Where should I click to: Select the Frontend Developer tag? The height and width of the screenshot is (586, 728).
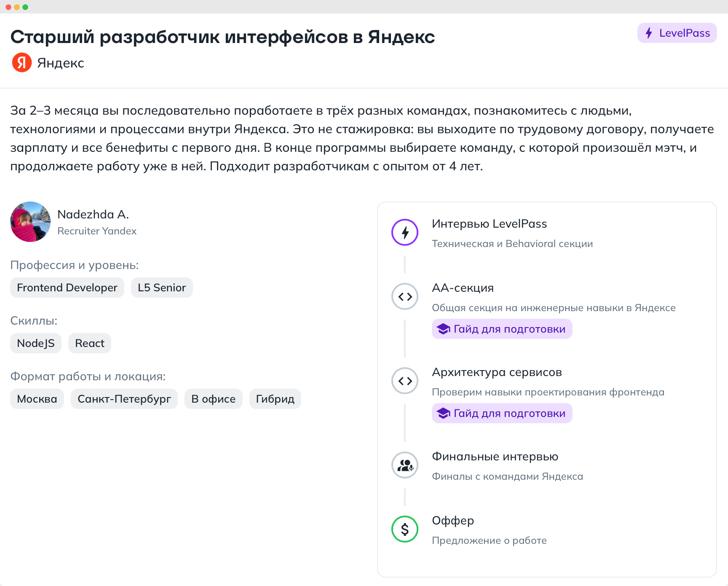(x=67, y=288)
